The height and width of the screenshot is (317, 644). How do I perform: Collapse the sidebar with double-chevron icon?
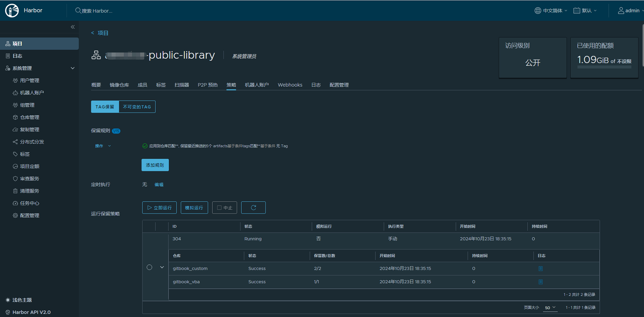point(73,27)
